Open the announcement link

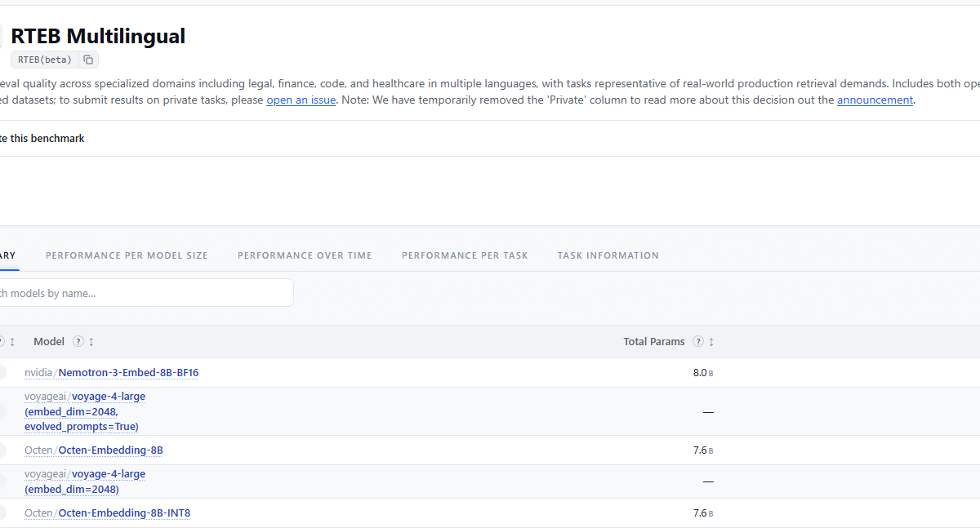click(x=875, y=100)
